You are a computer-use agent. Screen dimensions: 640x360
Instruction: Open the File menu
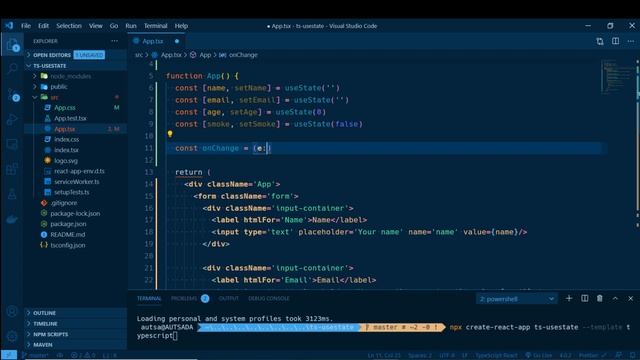pos(26,26)
